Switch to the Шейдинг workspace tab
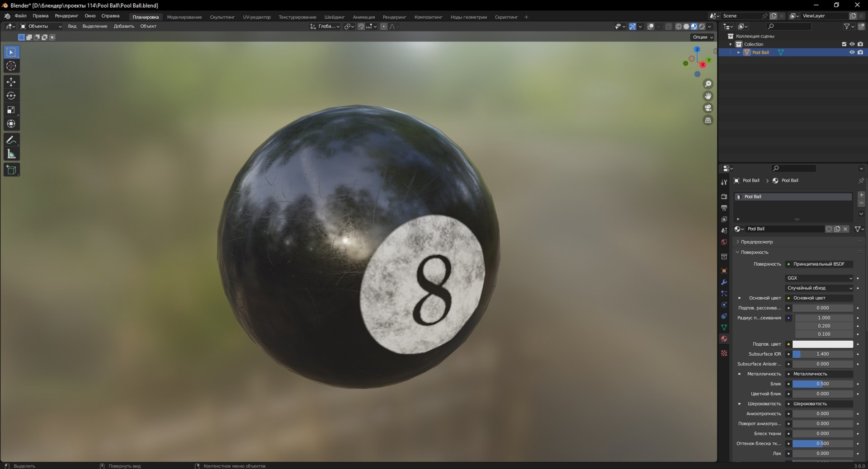This screenshot has width=868, height=469. [x=335, y=17]
